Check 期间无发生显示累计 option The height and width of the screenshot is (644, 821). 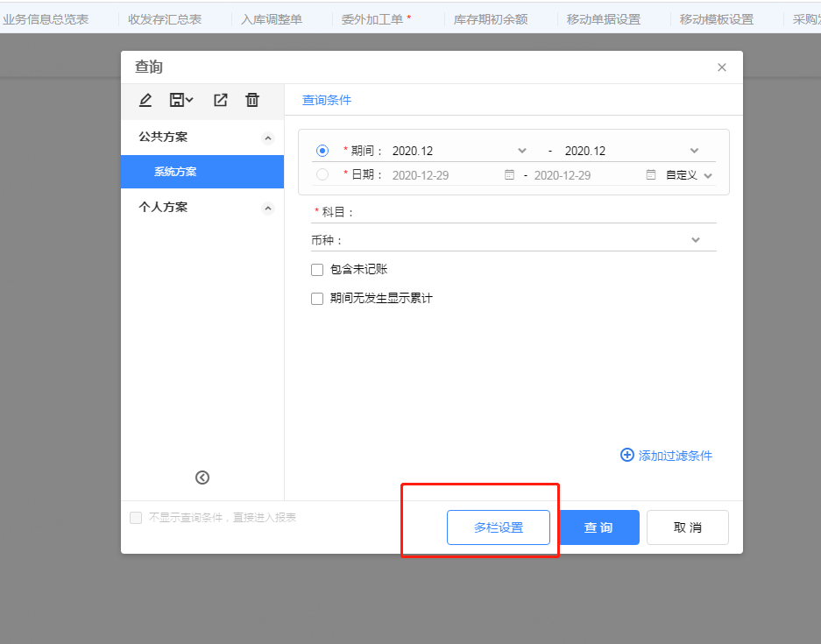[x=317, y=299]
